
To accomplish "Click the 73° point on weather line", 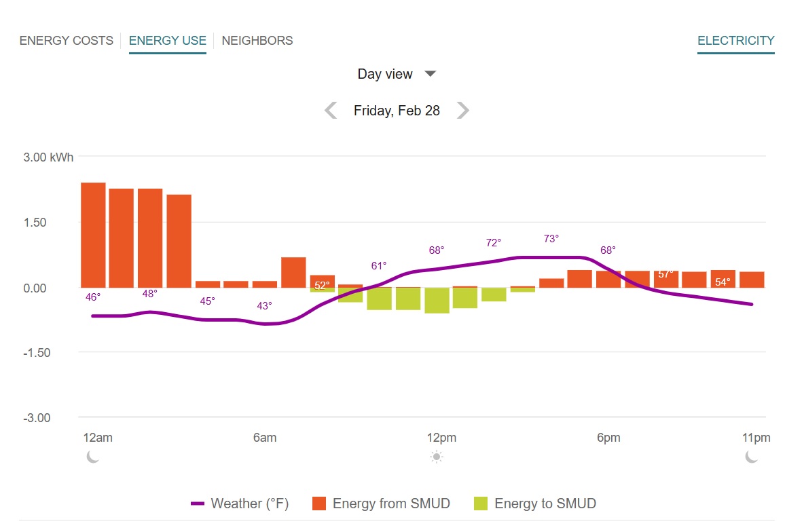I will (551, 257).
